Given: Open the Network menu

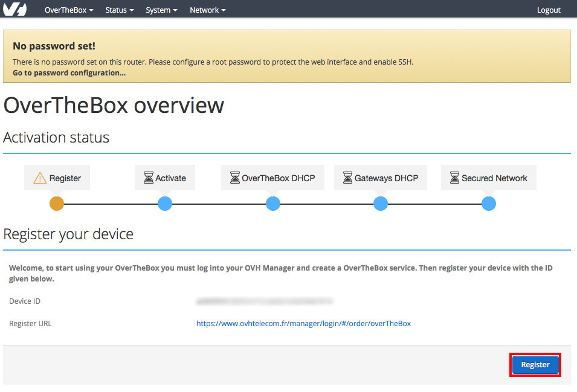Looking at the screenshot, I should point(207,9).
